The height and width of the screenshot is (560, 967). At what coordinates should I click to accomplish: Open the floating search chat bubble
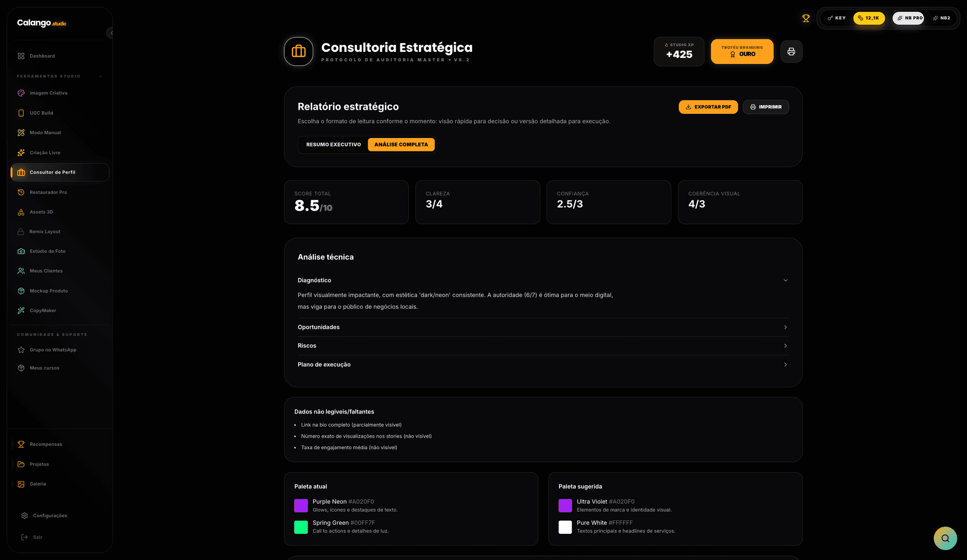click(945, 538)
